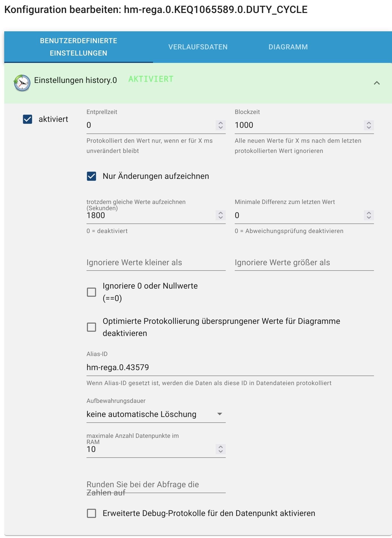Click the RAM datapoints stepper arrows
This screenshot has height=538, width=392.
coord(221,449)
